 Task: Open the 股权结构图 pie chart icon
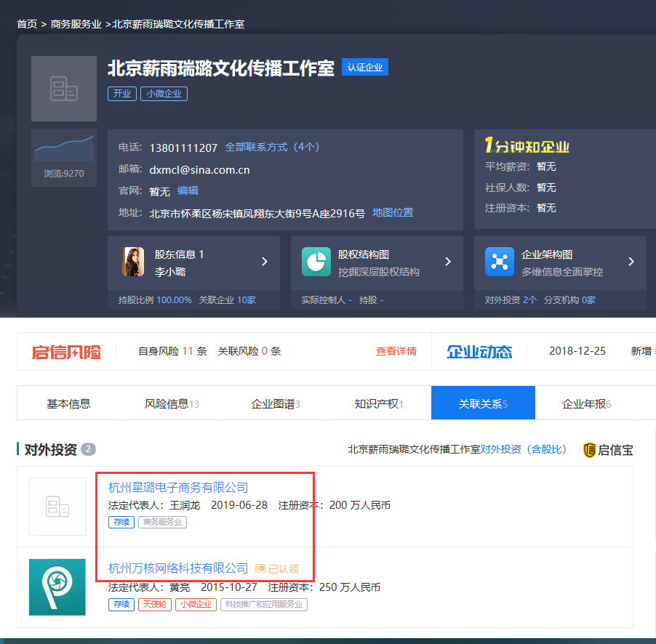click(316, 262)
